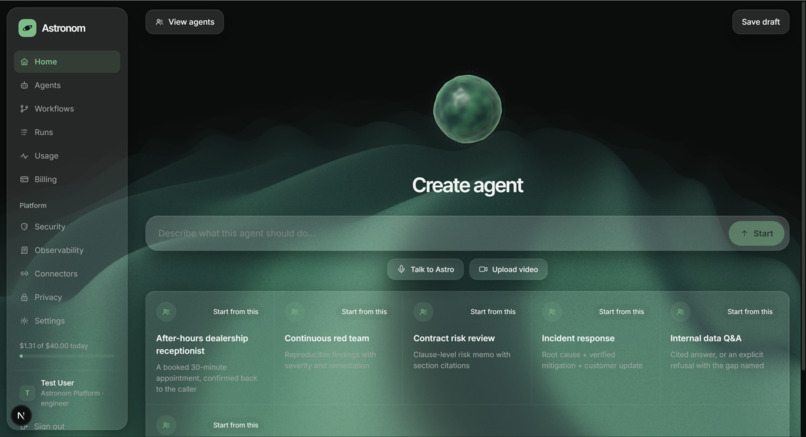
Task: Open the Billing page
Action: (x=67, y=179)
